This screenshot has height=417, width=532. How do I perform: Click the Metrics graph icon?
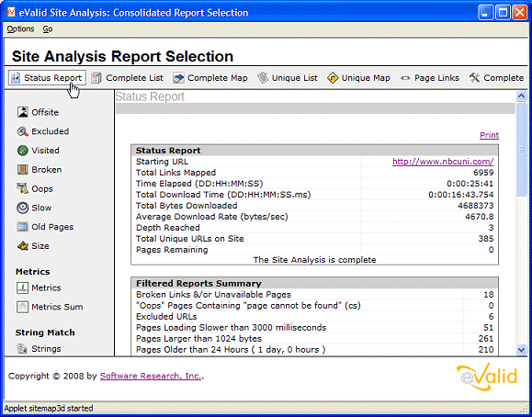click(x=23, y=287)
